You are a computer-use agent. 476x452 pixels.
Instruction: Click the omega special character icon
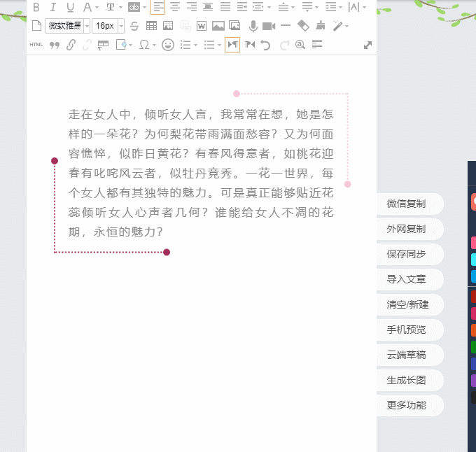144,45
